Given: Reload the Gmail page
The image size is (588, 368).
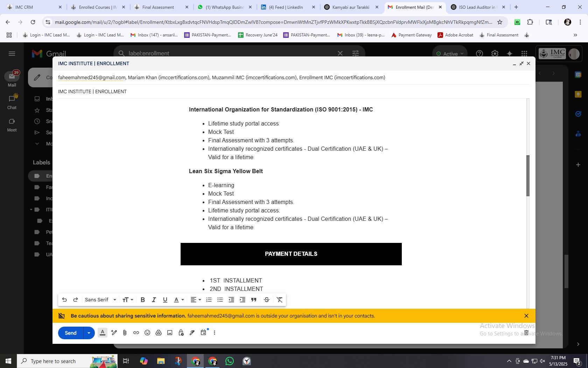Looking at the screenshot, I should [33, 22].
